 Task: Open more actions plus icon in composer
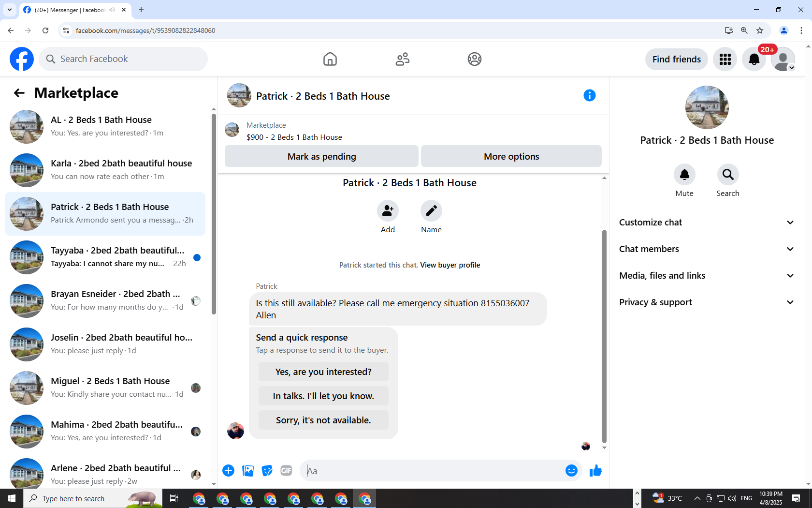(229, 471)
